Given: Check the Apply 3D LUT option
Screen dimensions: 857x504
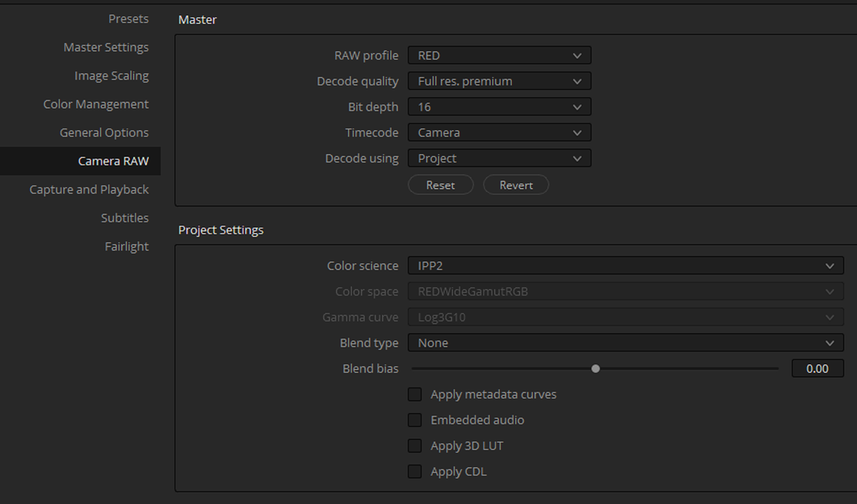Looking at the screenshot, I should 415,446.
